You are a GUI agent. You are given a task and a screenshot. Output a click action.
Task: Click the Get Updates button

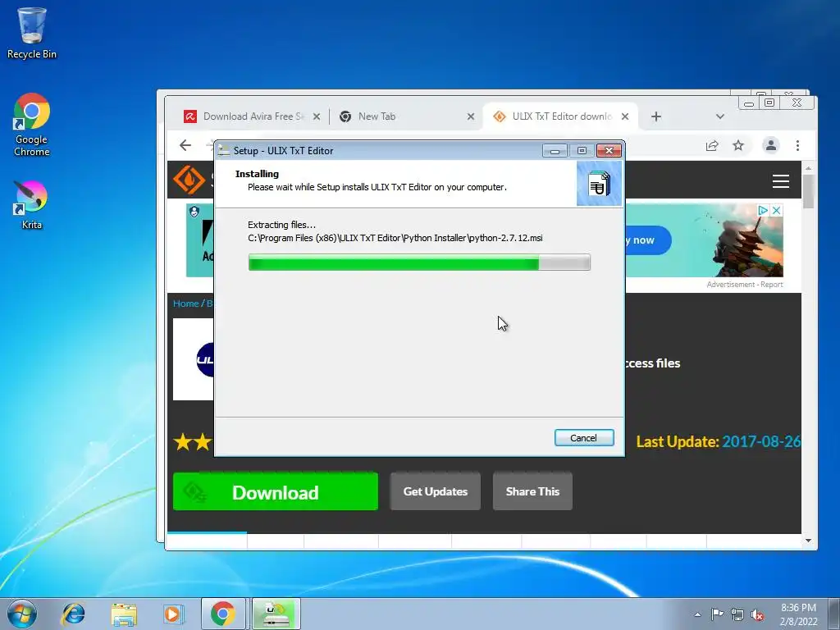435,491
